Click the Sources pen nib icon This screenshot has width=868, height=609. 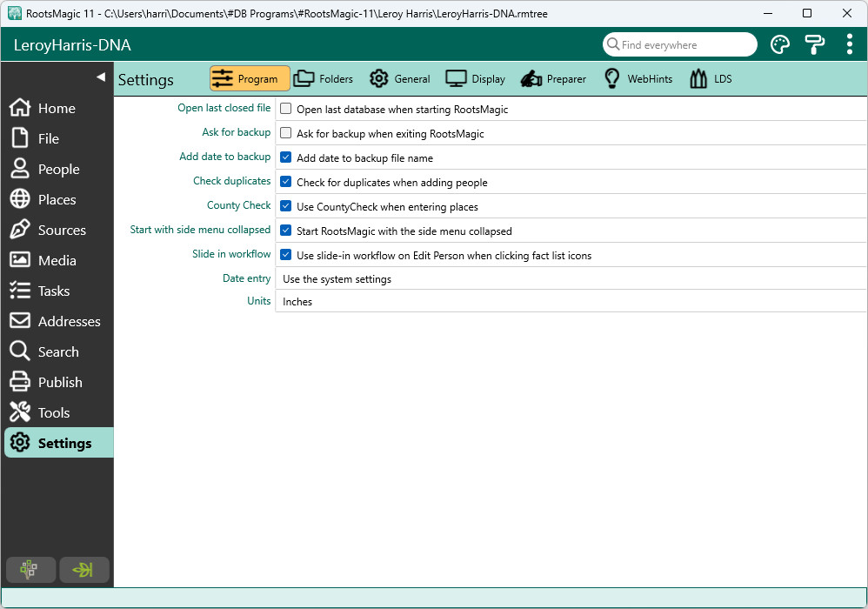(20, 229)
